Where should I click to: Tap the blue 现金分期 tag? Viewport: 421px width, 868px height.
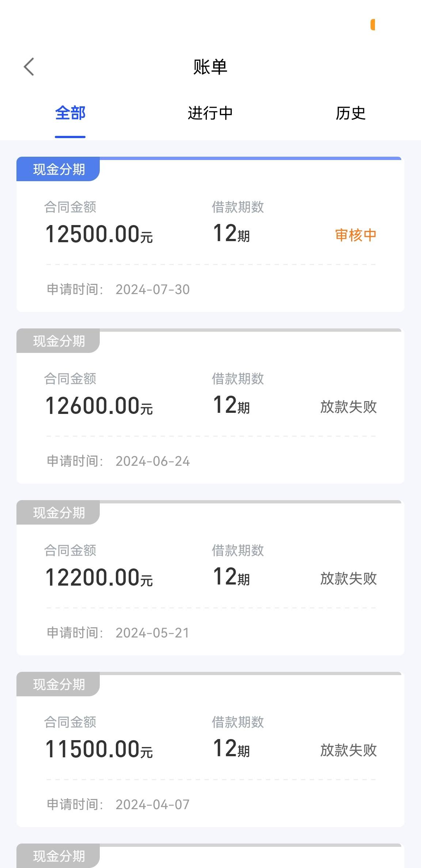click(58, 170)
